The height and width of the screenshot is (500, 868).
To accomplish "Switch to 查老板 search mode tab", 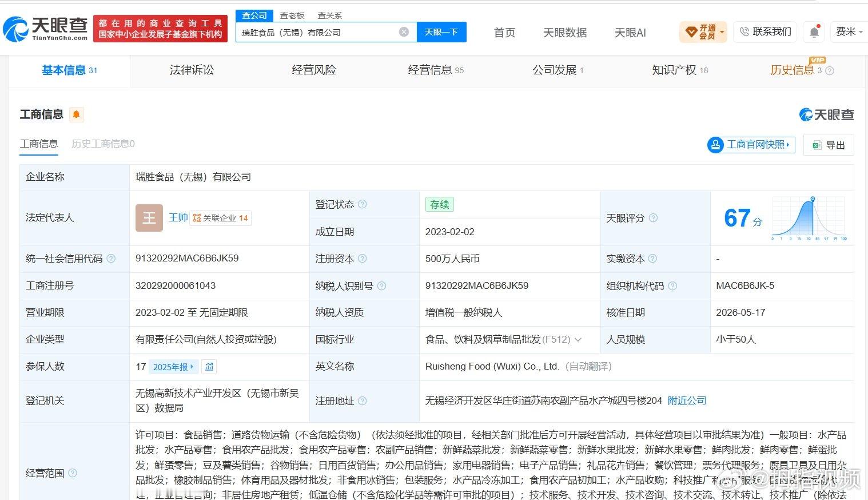I will click(292, 15).
